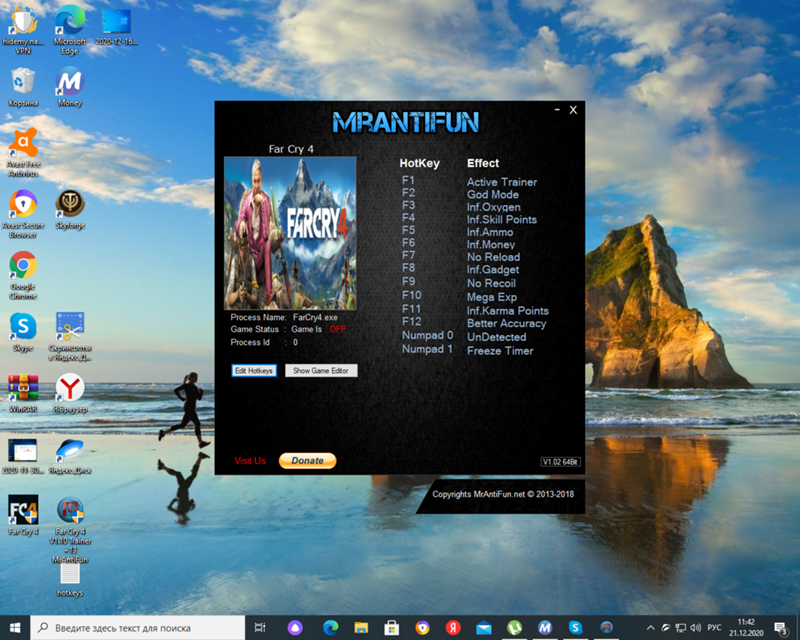The width and height of the screenshot is (800, 640).
Task: Open the Mail app from the taskbar
Action: (x=484, y=628)
